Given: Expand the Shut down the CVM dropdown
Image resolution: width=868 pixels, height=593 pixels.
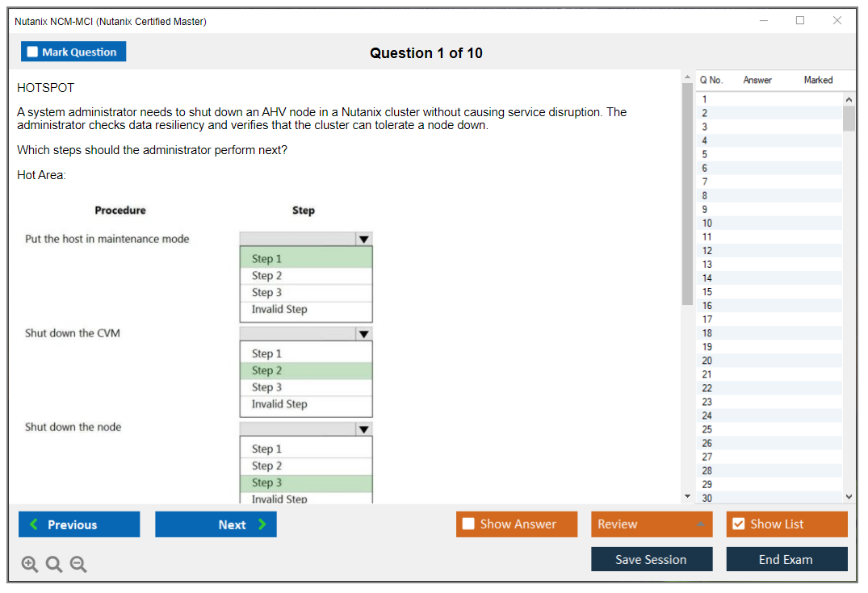Looking at the screenshot, I should [x=363, y=334].
